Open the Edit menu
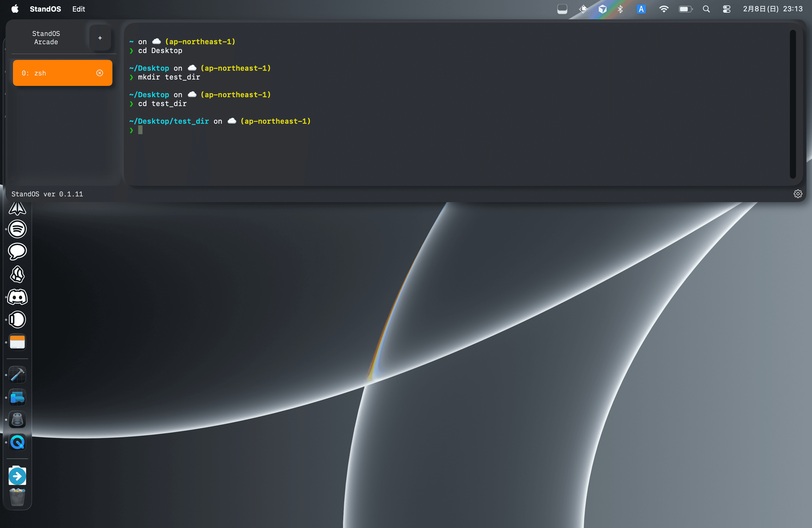812x528 pixels. point(78,9)
